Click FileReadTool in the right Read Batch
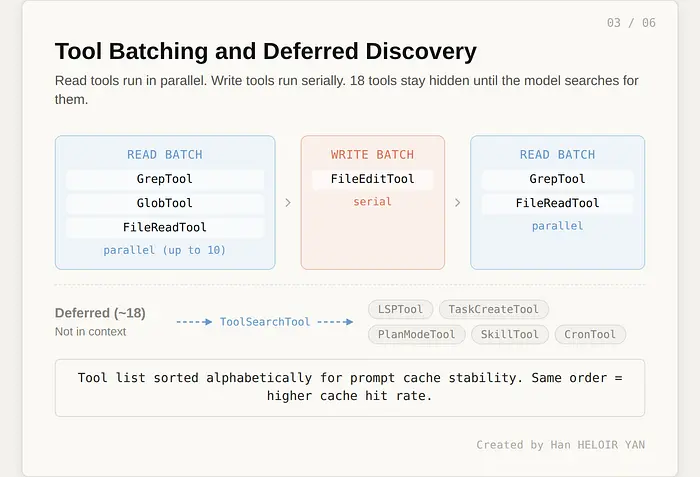 pos(557,203)
